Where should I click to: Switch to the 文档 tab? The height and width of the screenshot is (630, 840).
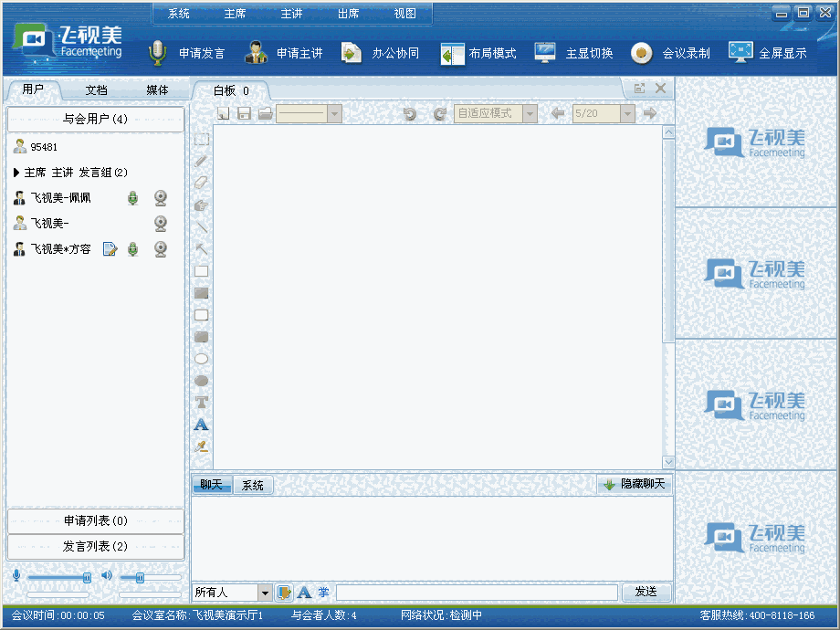tap(97, 90)
